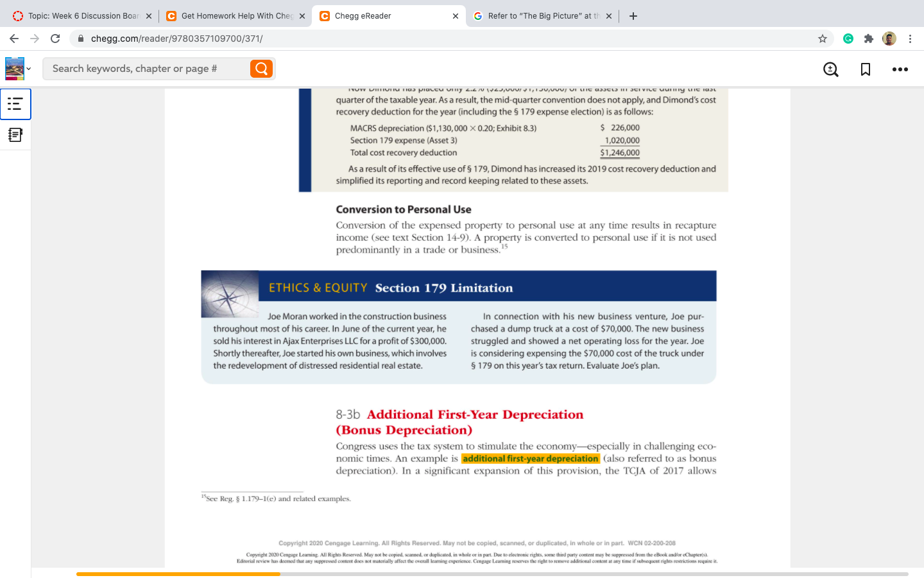The width and height of the screenshot is (924, 578).
Task: Reload the current page
Action: 55,39
